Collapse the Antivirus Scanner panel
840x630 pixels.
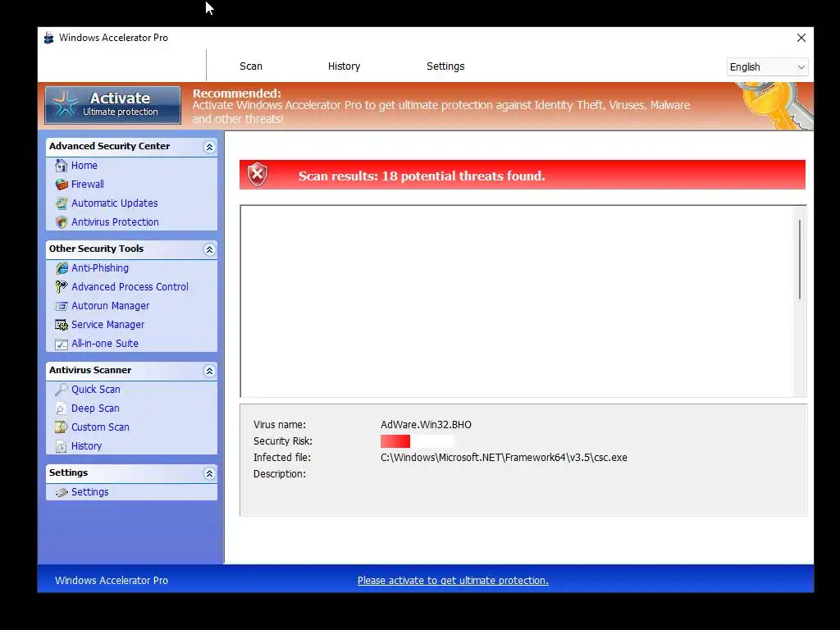point(209,371)
